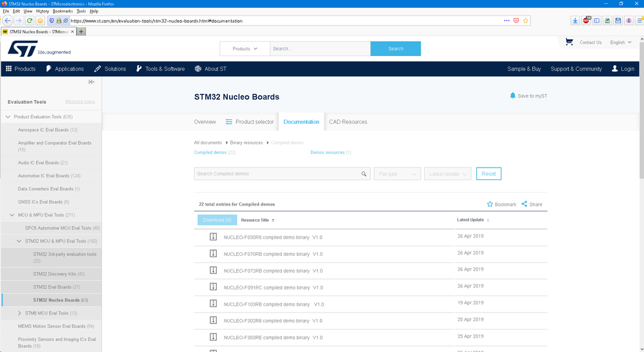Collapse STM32 MCU & MPU Eval Tools node
The width and height of the screenshot is (644, 352).
tap(19, 241)
